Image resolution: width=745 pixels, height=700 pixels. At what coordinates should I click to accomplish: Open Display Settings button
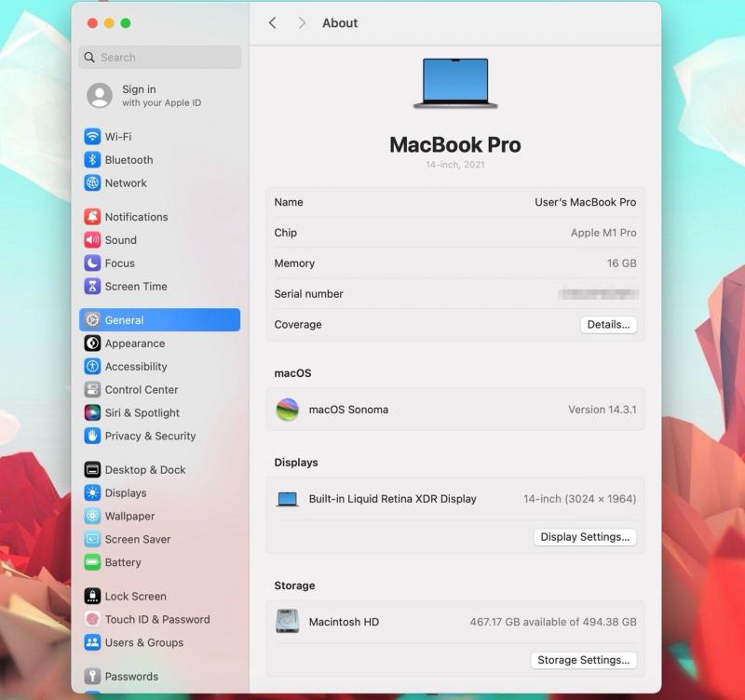[585, 537]
